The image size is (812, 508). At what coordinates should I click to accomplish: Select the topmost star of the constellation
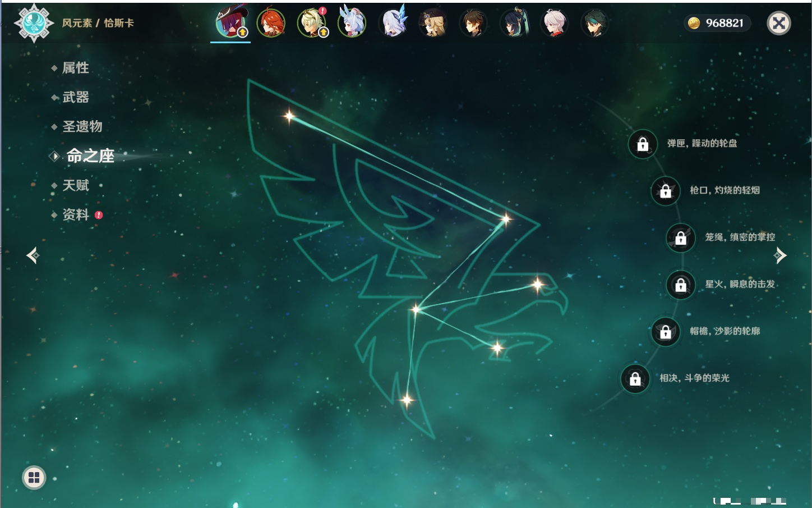click(289, 116)
